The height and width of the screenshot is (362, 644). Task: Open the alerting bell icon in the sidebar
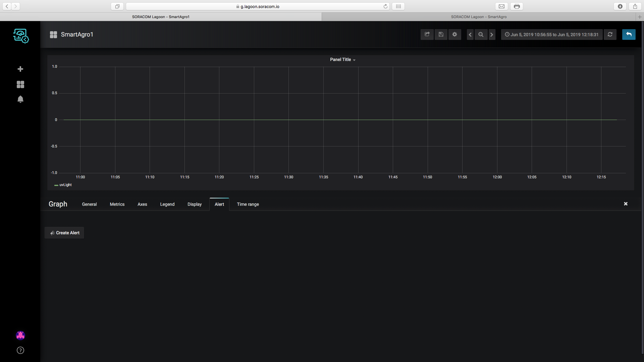click(20, 99)
